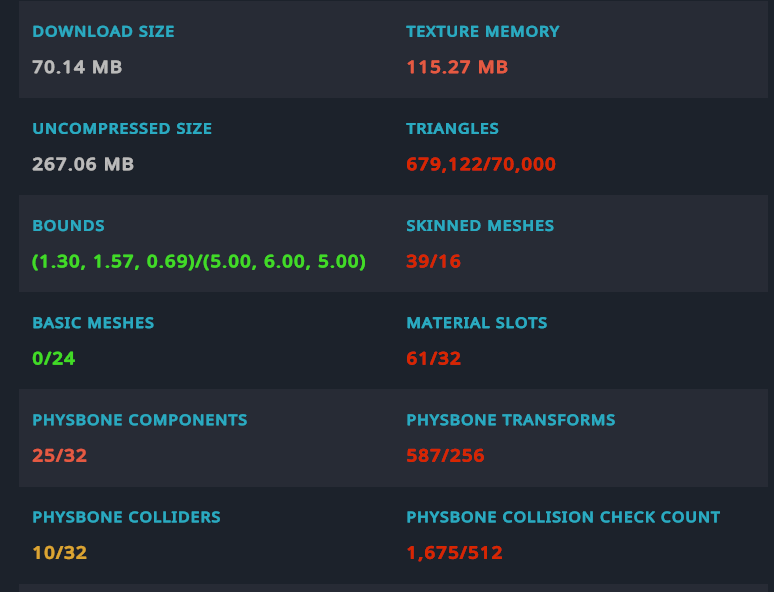
Task: Click the 70.14 MB download value
Action: click(77, 67)
